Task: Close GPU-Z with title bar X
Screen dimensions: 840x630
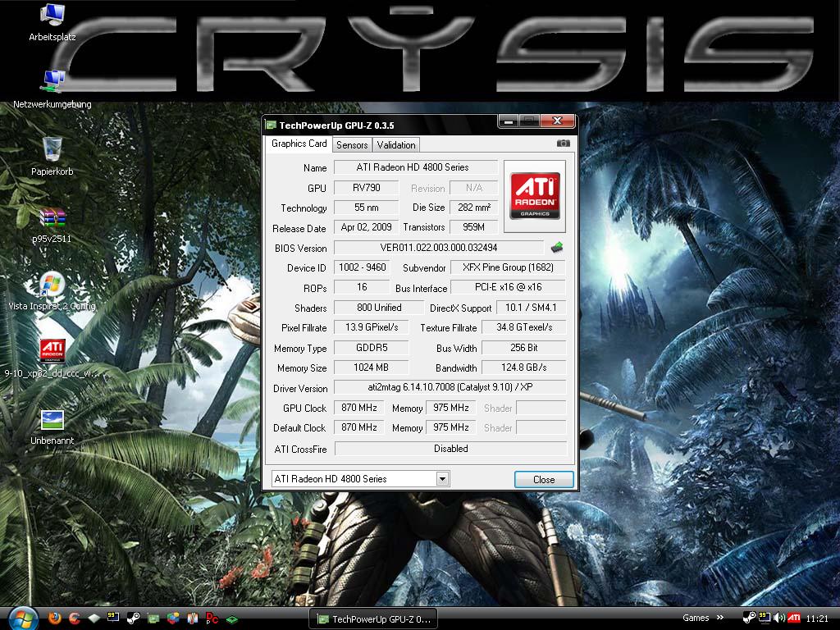Action: pos(557,121)
